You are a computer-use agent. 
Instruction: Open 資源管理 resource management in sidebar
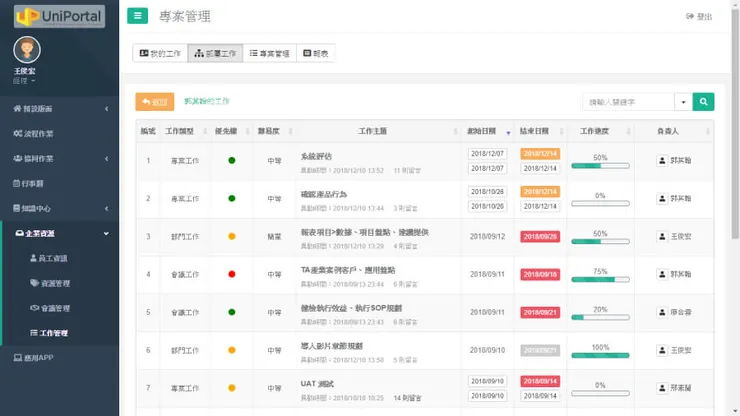click(50, 283)
